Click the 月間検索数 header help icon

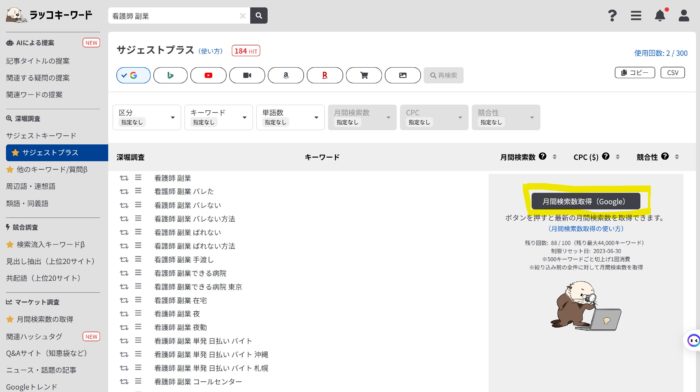pos(542,156)
